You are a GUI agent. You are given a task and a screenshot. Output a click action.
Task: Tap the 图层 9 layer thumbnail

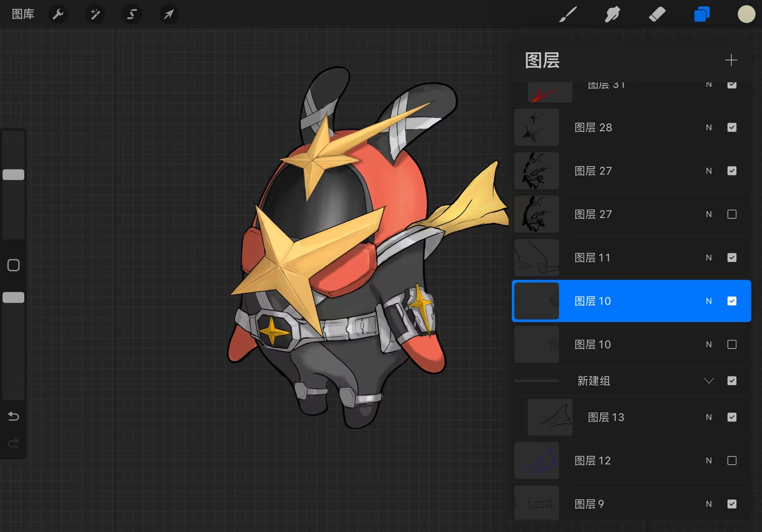point(537,503)
